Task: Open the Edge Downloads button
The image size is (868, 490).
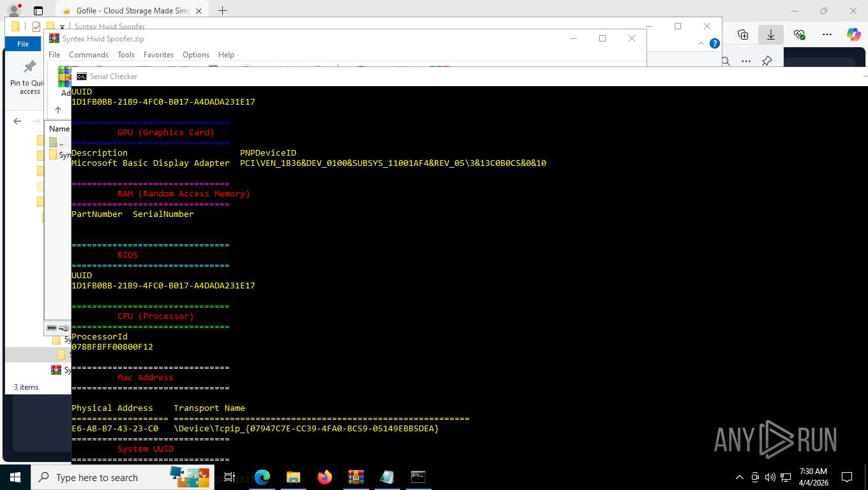Action: coord(771,34)
